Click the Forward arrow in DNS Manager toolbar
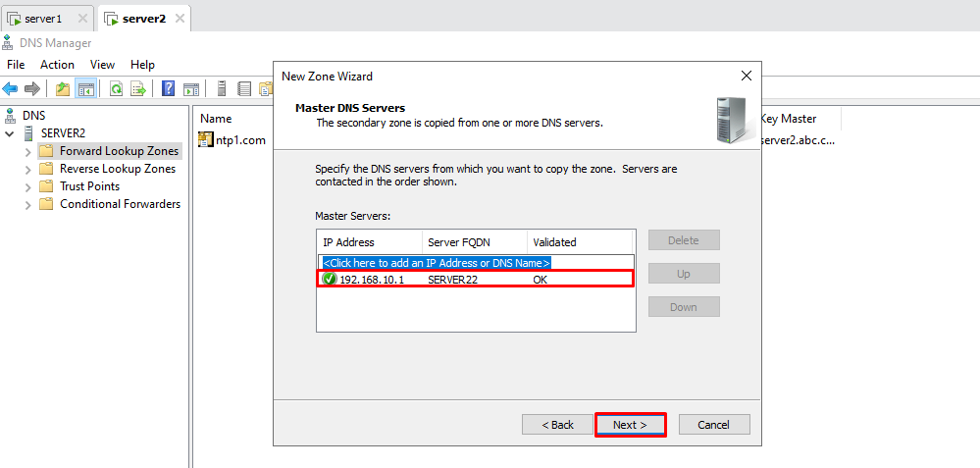This screenshot has height=468, width=980. 31,88
